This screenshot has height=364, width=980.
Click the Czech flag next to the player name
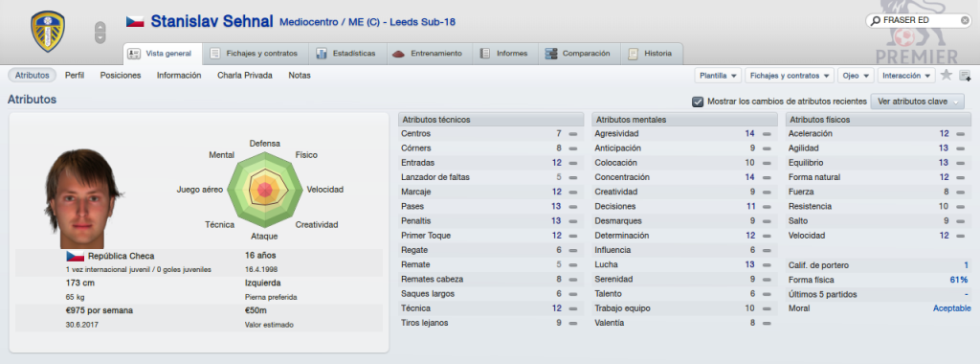pyautogui.click(x=135, y=22)
